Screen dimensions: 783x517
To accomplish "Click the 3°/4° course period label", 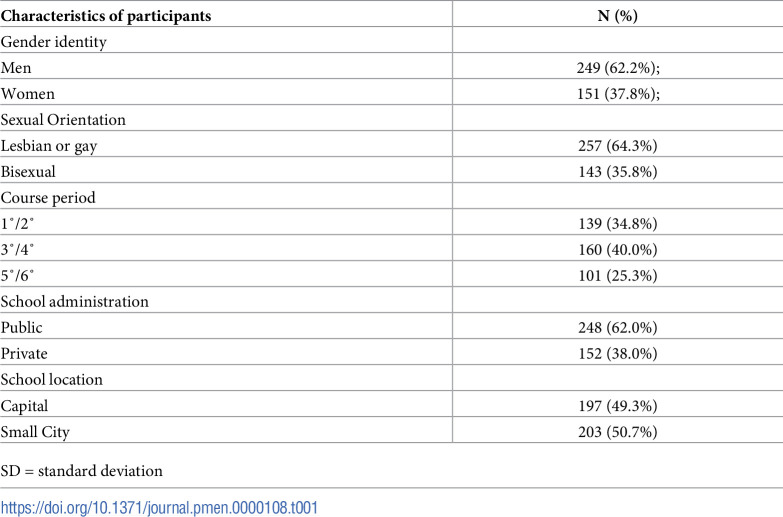I will [17, 250].
